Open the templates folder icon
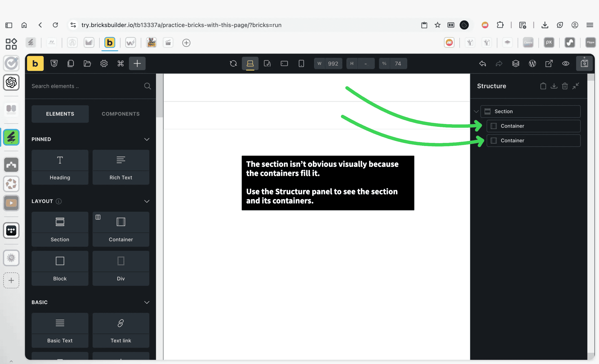The height and width of the screenshot is (364, 599). pos(87,64)
